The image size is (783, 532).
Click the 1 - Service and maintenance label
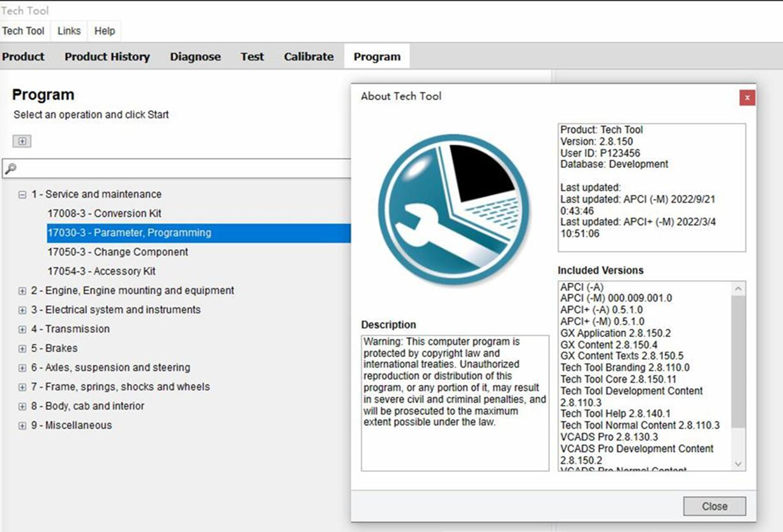click(x=96, y=194)
